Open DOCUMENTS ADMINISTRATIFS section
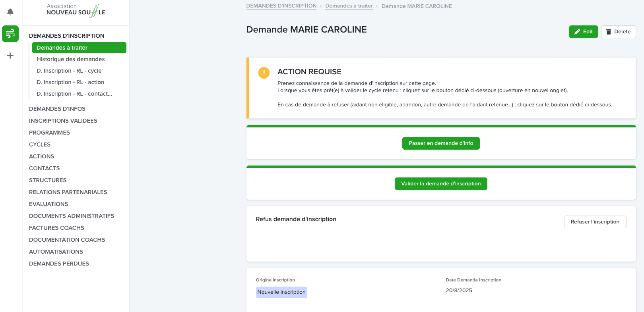The height and width of the screenshot is (312, 644). pos(72,216)
